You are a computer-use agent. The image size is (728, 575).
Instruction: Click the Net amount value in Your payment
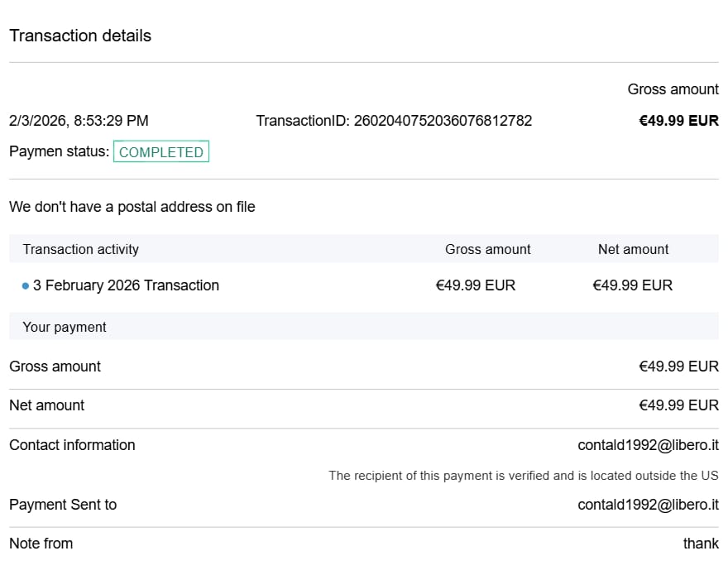(x=678, y=405)
